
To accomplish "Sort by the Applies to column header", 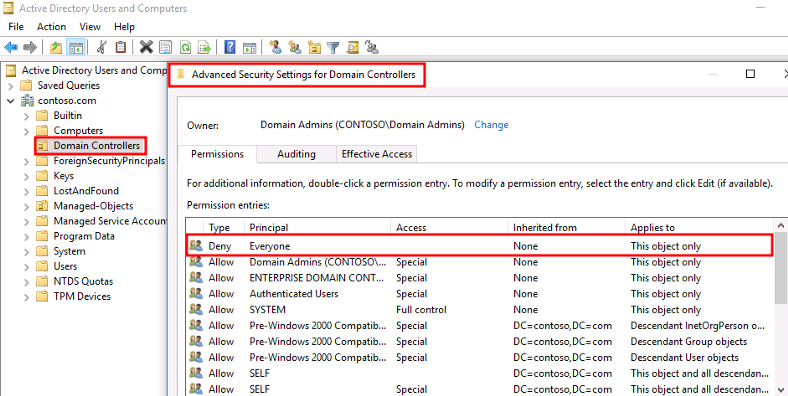I will [x=700, y=228].
